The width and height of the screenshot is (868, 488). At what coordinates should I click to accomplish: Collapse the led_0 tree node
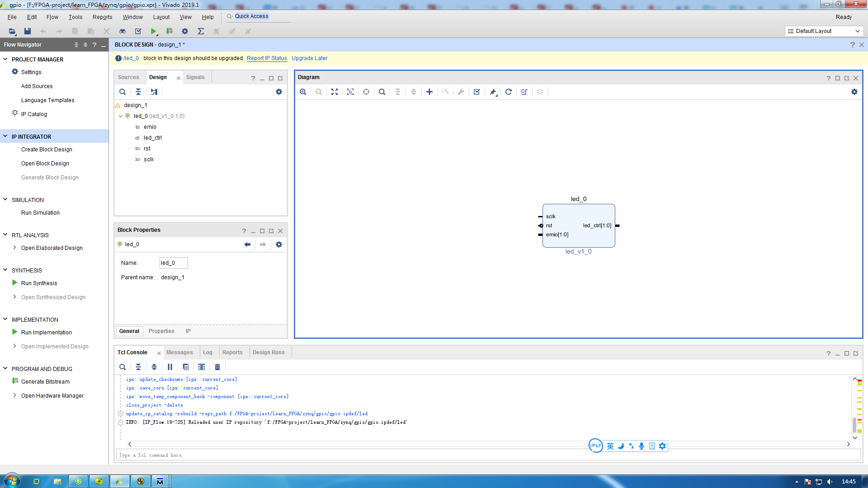[x=121, y=116]
